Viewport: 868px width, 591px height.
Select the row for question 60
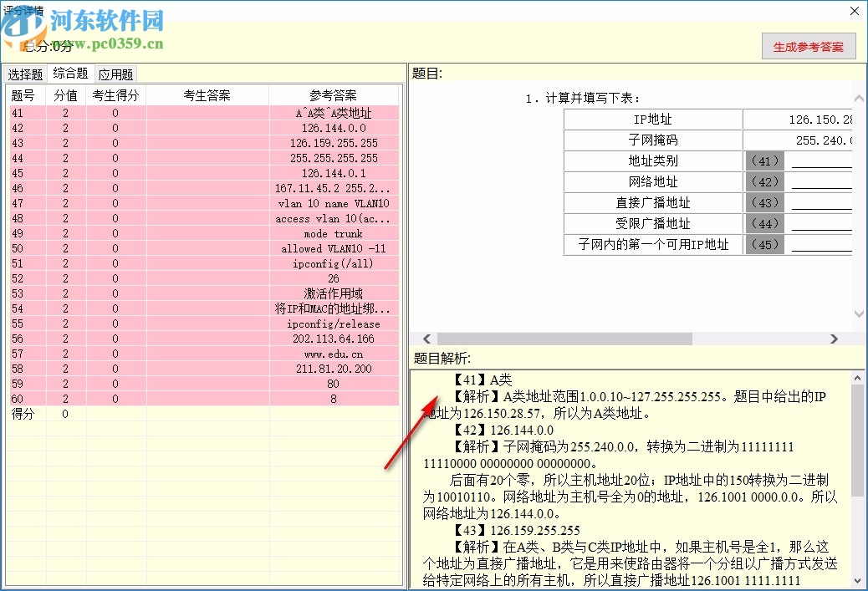[204, 399]
